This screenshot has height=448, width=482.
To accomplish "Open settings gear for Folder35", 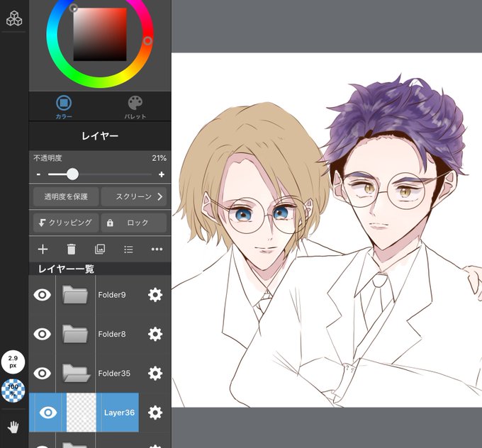I will pyautogui.click(x=155, y=374).
